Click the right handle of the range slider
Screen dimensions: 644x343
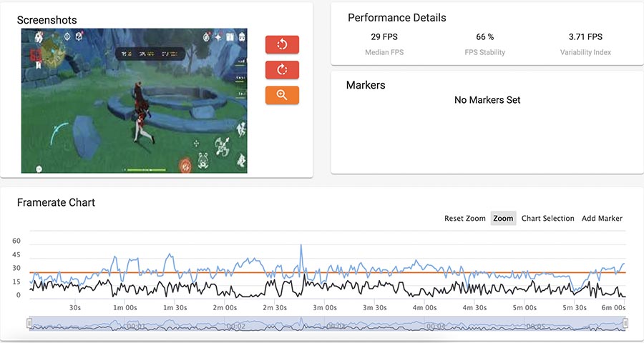click(625, 324)
